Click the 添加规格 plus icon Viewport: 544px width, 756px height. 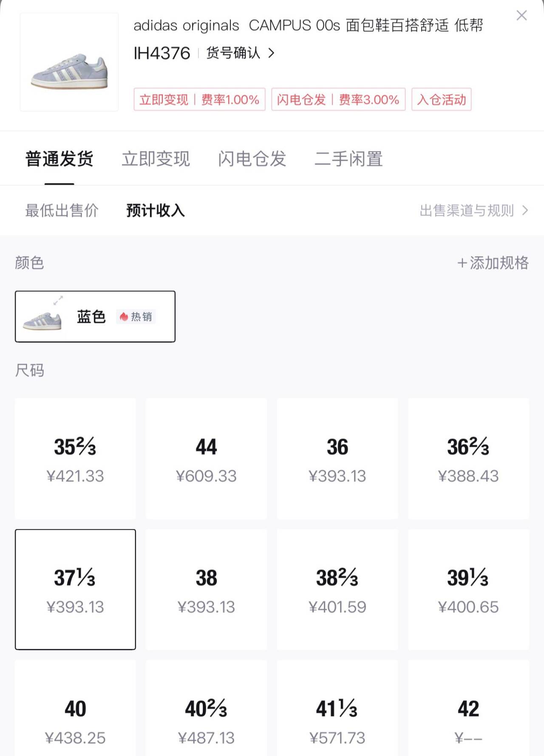[462, 263]
